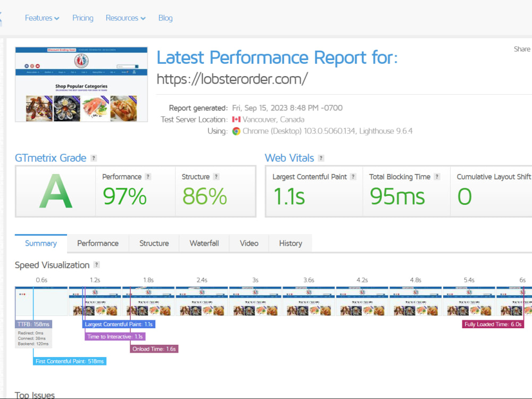Screen dimensions: 532x399
Task: Click Total Blocking Time help icon
Action: [437, 177]
